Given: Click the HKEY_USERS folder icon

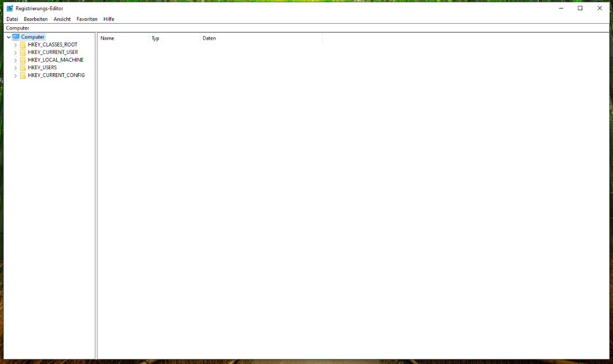Looking at the screenshot, I should tap(23, 67).
